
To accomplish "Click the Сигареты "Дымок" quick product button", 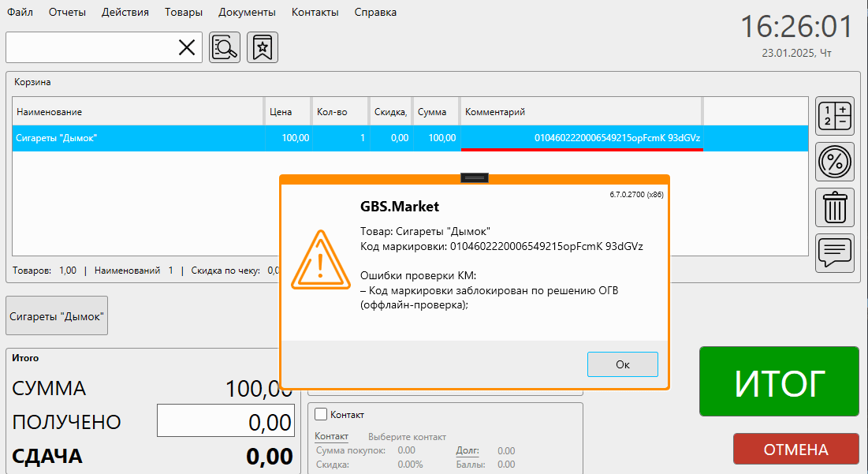I will (x=57, y=317).
